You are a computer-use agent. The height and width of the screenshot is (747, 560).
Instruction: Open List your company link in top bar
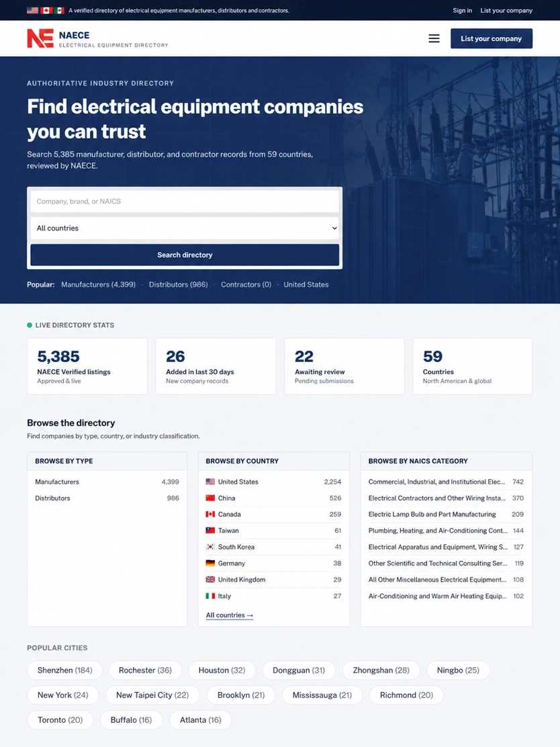[x=506, y=11]
